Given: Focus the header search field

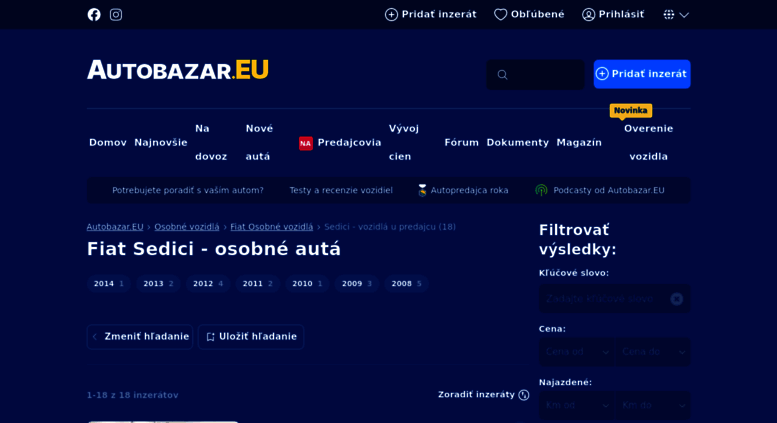Looking at the screenshot, I should tap(535, 74).
